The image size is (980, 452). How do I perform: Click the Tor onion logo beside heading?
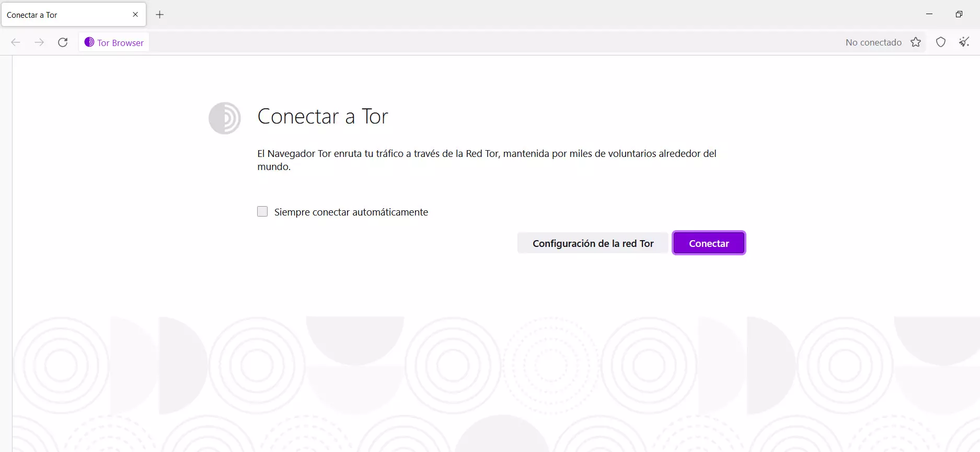click(225, 118)
